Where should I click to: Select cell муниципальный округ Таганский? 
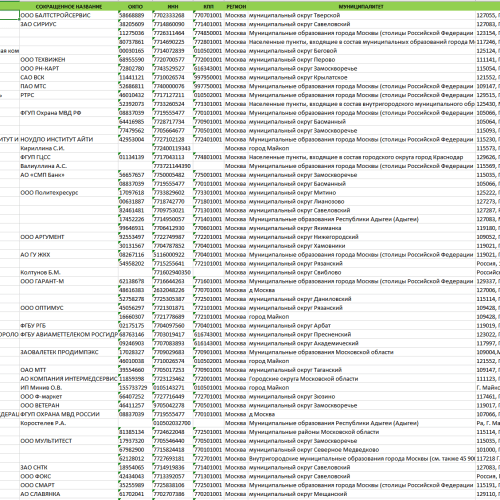coord(362,370)
